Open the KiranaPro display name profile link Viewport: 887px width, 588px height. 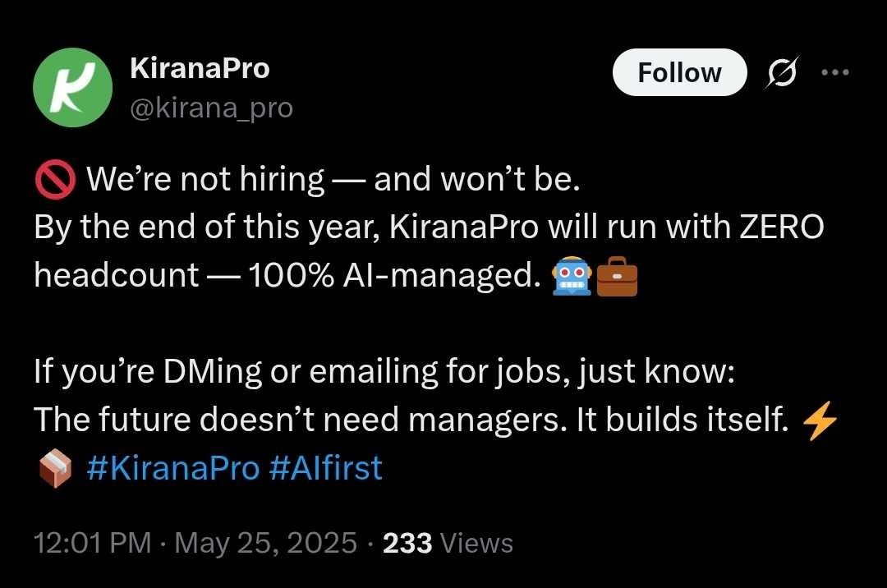200,69
